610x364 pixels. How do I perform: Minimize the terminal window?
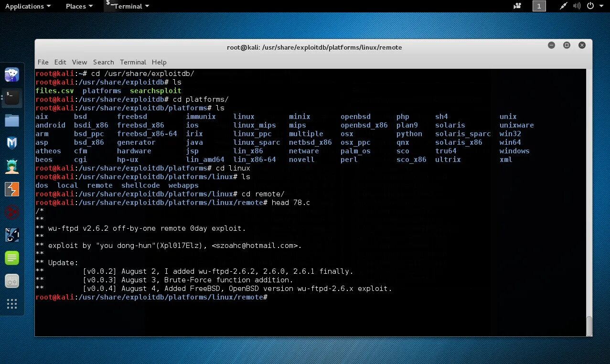(x=551, y=45)
